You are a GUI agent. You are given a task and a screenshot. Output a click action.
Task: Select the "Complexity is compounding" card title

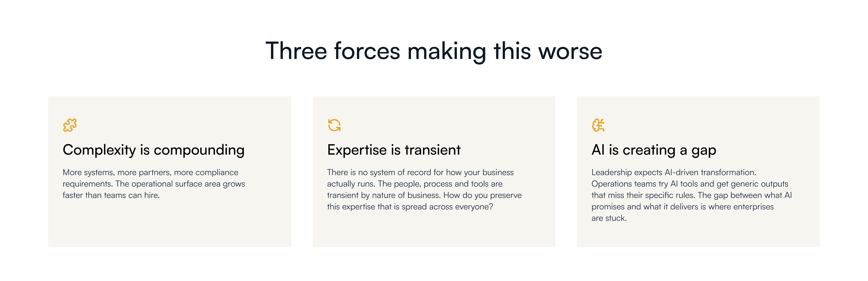coord(153,150)
